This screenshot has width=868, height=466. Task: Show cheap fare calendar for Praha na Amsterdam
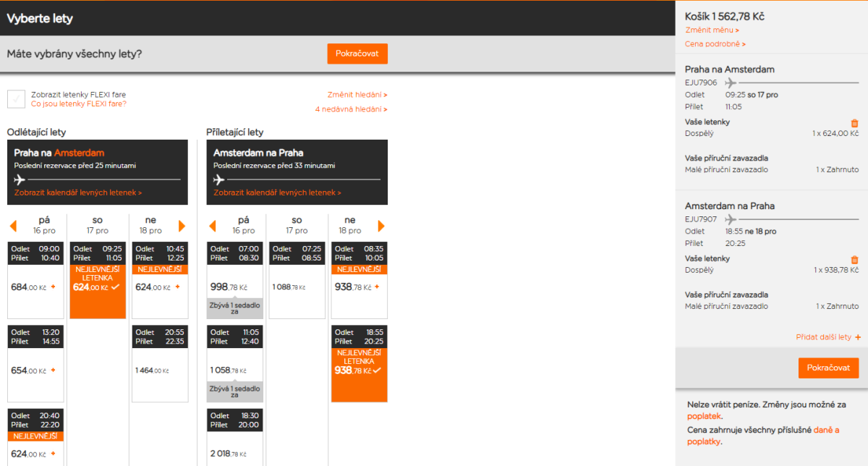pos(77,193)
